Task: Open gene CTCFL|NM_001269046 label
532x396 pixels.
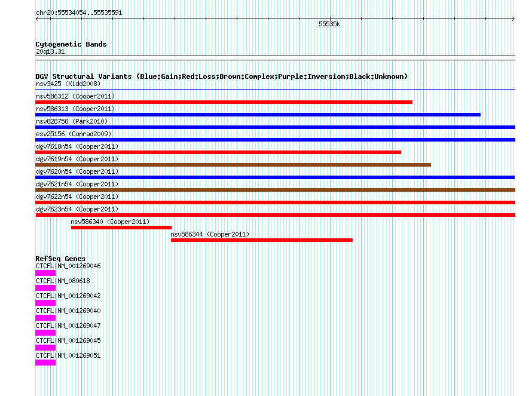Action: point(68,266)
